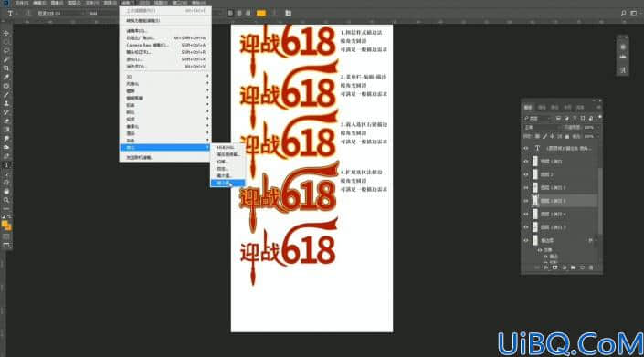Create new adjustment layer icon

coord(564,268)
